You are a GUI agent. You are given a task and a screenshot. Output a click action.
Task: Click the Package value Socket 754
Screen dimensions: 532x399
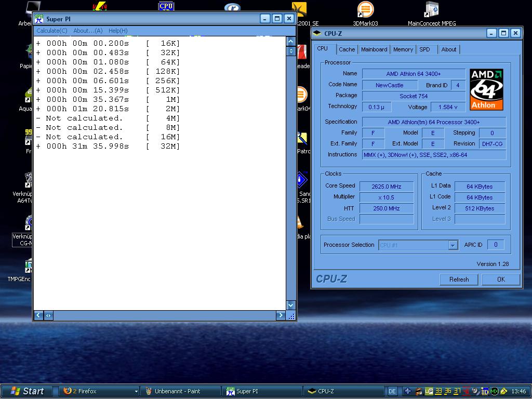414,96
